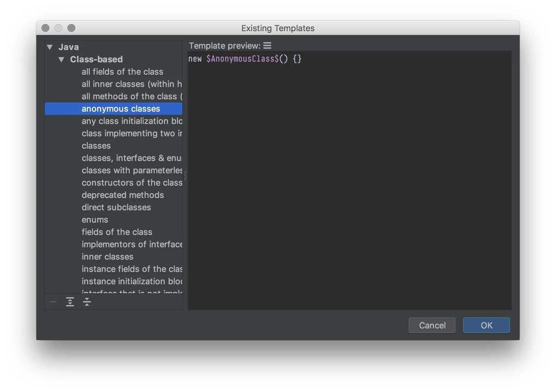Collapse the Java tree node
Viewport: 556px width, 392px height.
click(x=50, y=47)
